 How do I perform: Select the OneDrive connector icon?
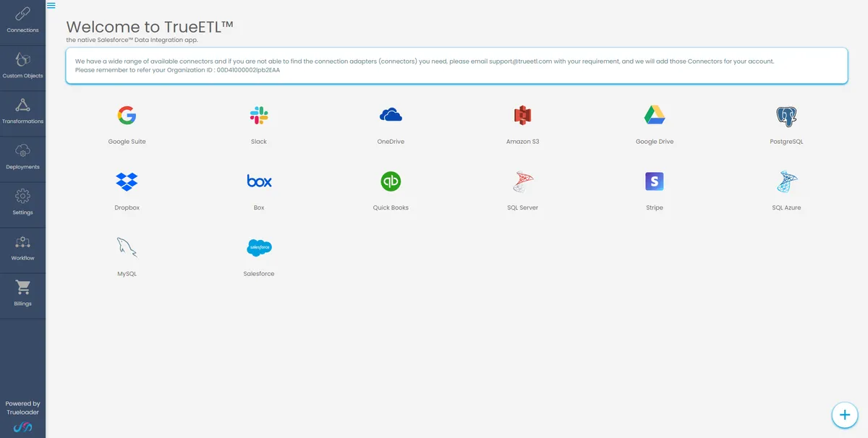coord(391,115)
